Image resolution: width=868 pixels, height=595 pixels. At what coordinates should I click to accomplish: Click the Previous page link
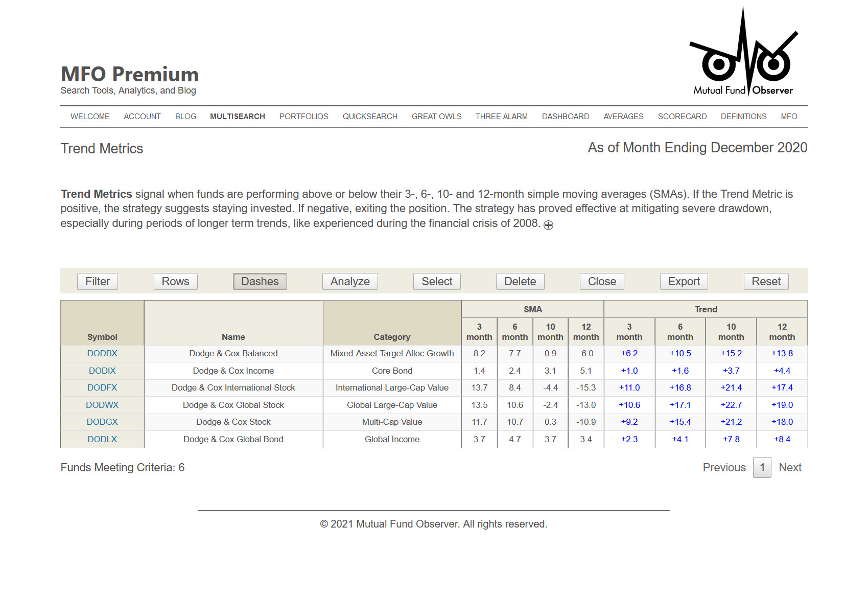pyautogui.click(x=724, y=468)
